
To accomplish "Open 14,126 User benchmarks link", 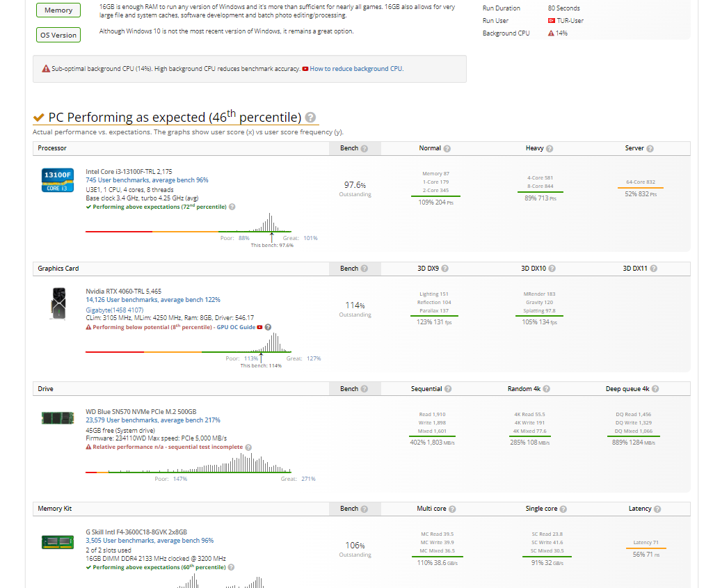I will (x=153, y=300).
